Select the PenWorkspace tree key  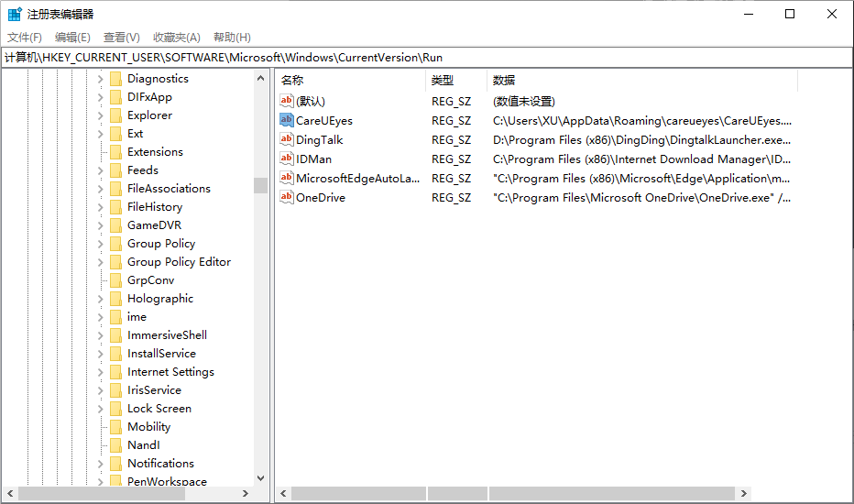click(167, 481)
